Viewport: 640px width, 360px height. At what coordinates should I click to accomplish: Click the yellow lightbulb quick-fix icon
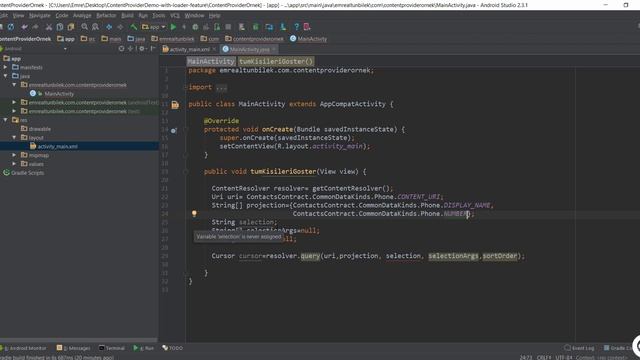[194, 213]
